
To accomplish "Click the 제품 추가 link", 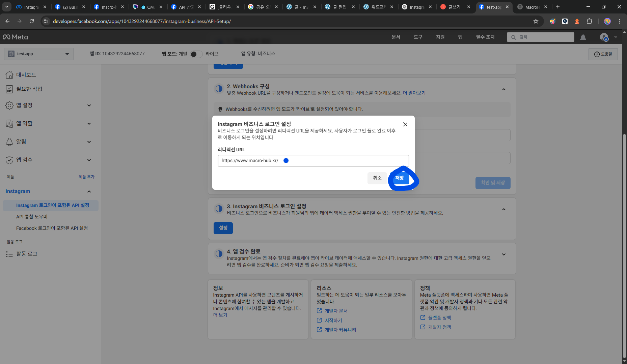I will (x=86, y=177).
